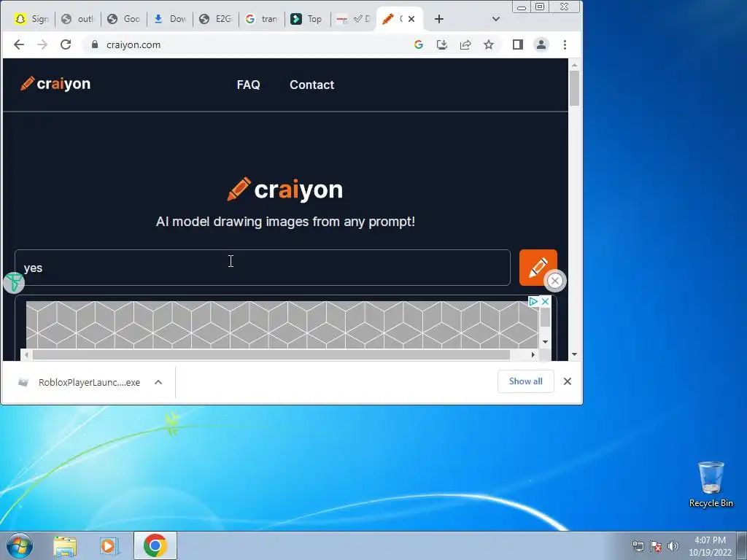Click the ad frame's scroll-left arrow
This screenshot has width=747, height=560.
point(26,355)
